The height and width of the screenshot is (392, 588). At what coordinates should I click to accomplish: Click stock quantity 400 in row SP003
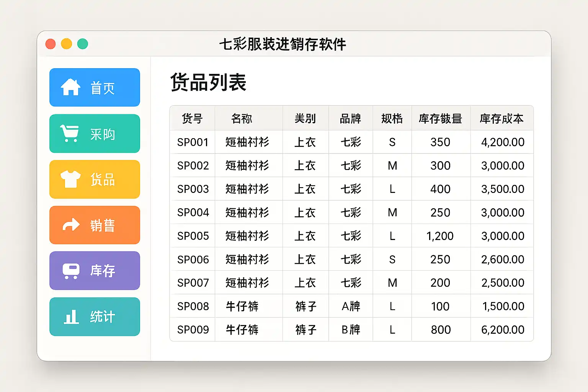pos(440,189)
